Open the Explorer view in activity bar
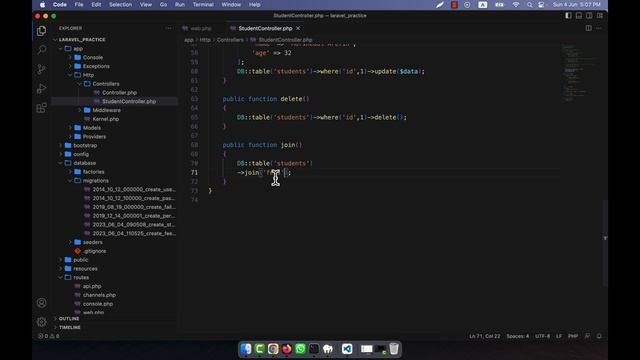640x360 pixels. point(41,31)
